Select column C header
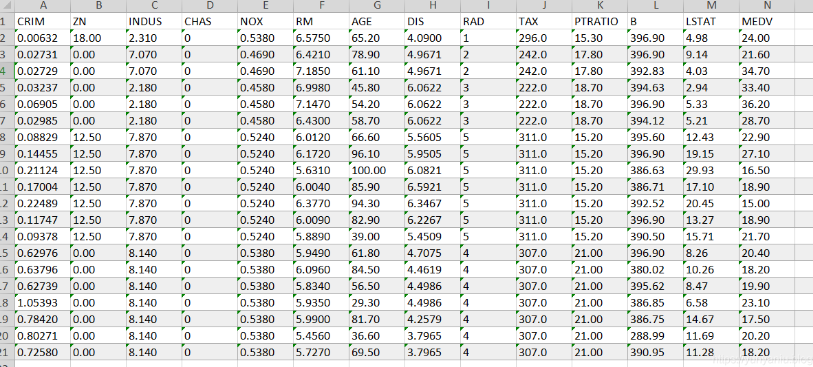Image resolution: width=813 pixels, height=367 pixels. pyautogui.click(x=155, y=6)
